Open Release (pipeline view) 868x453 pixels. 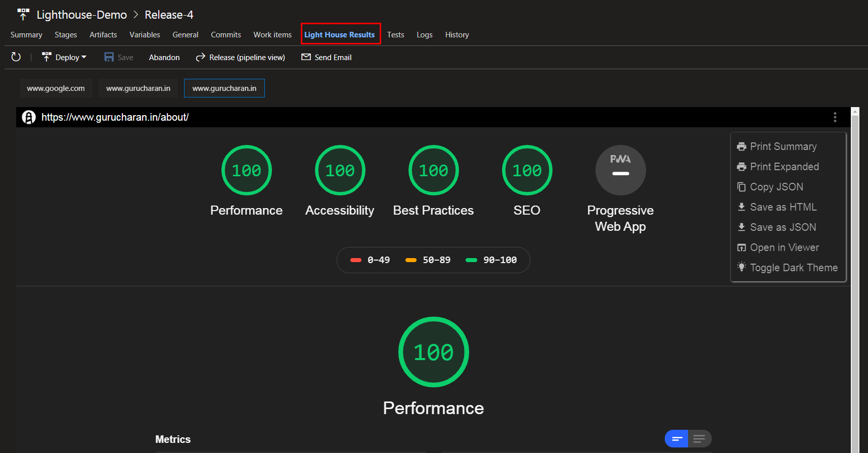point(241,57)
